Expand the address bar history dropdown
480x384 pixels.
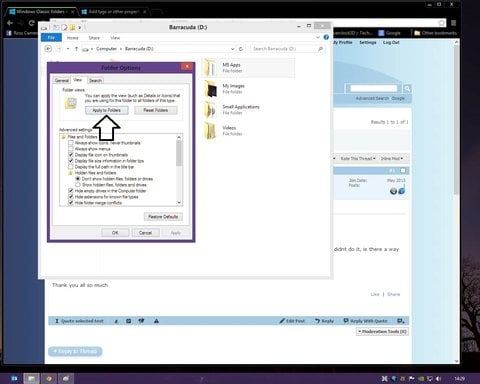pyautogui.click(x=232, y=49)
